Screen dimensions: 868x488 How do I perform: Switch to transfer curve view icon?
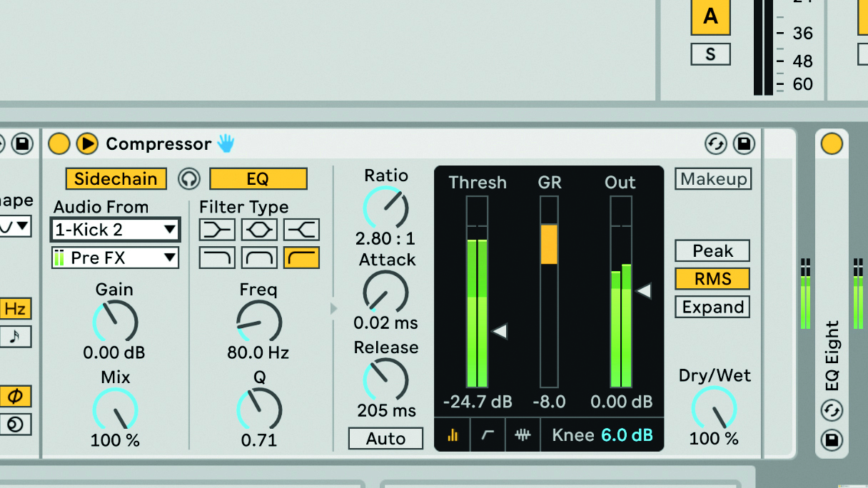[488, 434]
